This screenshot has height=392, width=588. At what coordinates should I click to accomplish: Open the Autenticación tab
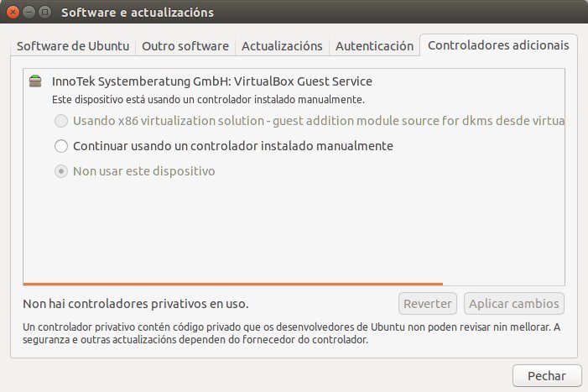(374, 46)
